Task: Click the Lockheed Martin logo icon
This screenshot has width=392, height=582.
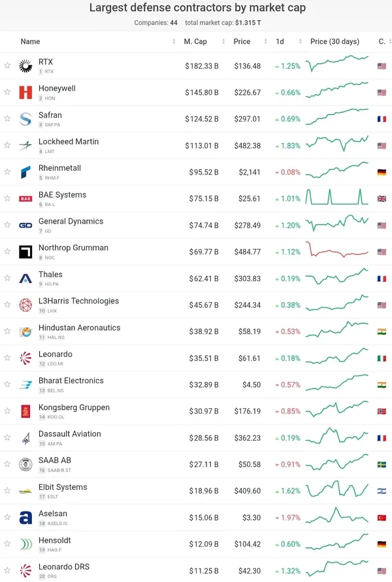Action: click(x=25, y=146)
